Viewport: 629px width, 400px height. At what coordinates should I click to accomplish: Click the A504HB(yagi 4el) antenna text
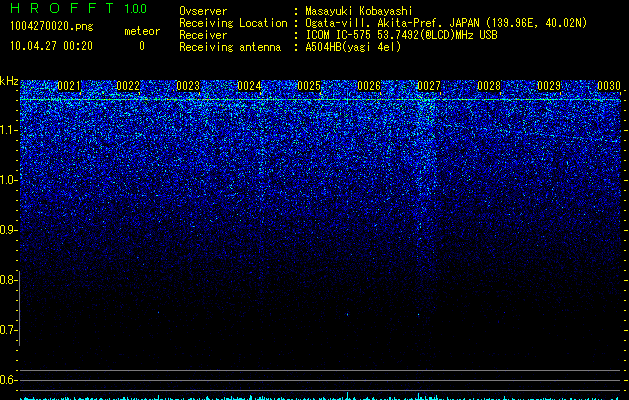(x=353, y=47)
